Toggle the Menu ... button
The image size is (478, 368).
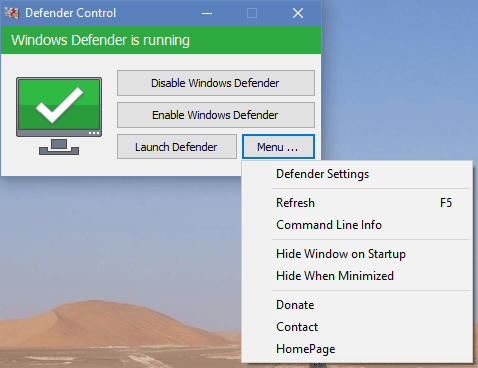tap(278, 147)
